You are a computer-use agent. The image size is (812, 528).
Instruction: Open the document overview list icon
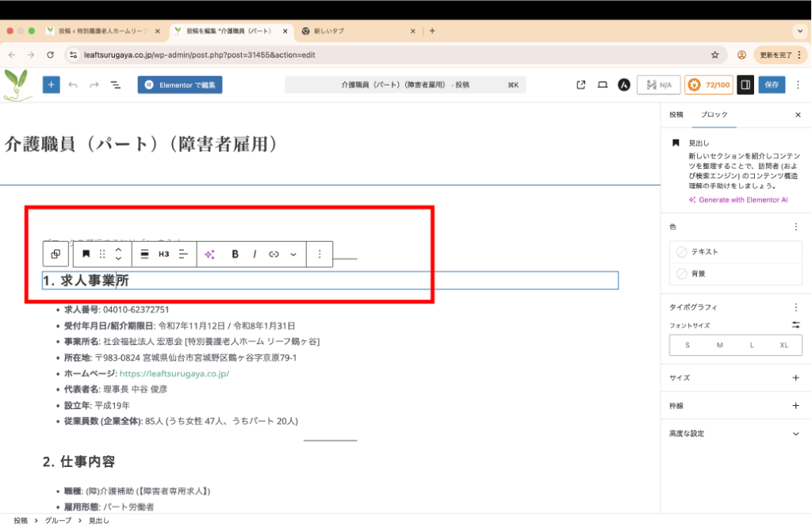[x=115, y=85]
